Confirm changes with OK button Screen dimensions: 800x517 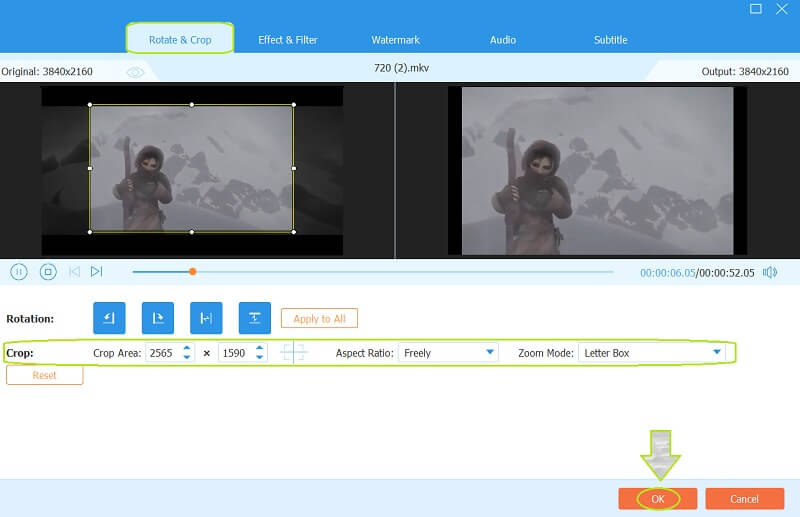658,499
